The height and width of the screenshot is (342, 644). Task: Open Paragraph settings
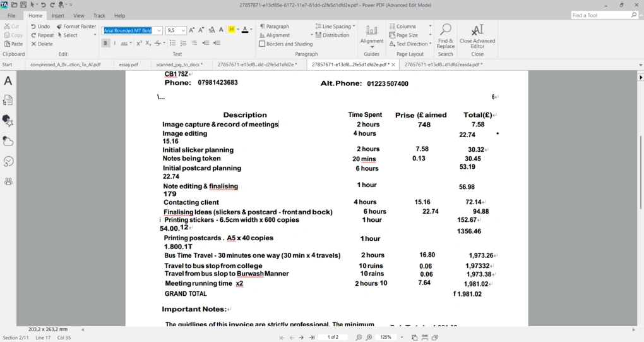(275, 27)
